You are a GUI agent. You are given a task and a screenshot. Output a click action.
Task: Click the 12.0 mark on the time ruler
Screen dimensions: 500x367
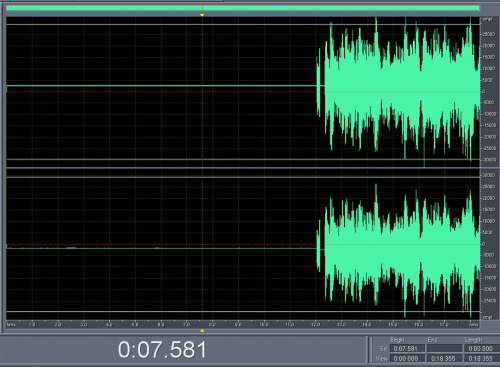pyautogui.click(x=315, y=324)
